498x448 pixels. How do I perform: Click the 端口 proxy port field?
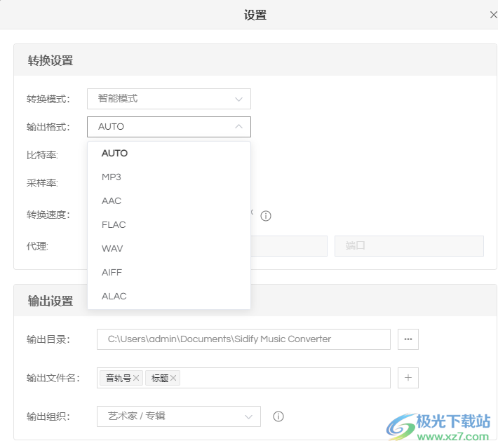[x=409, y=246]
